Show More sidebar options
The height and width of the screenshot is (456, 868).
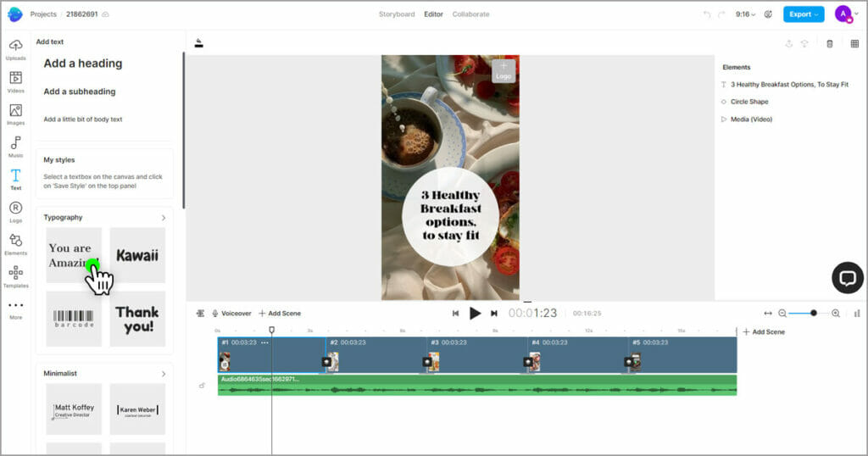(15, 309)
